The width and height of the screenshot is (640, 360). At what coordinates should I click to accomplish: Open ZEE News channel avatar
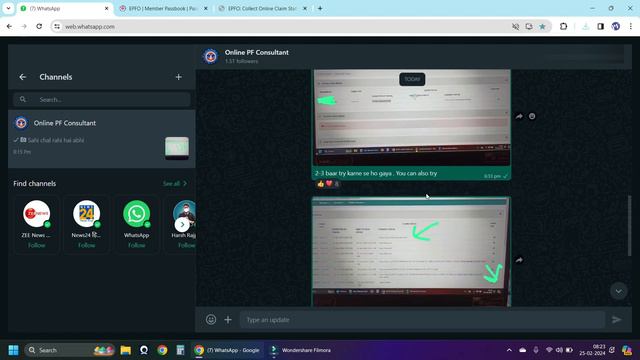pyautogui.click(x=36, y=213)
